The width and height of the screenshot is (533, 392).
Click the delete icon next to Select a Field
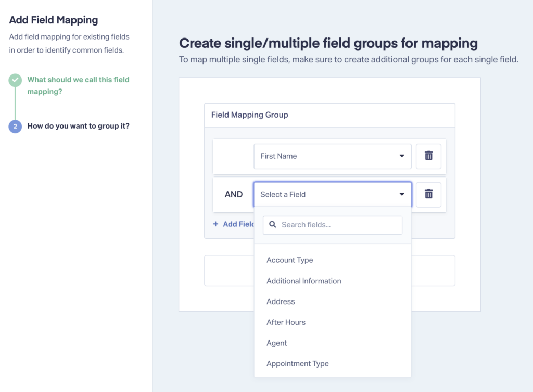pos(428,194)
